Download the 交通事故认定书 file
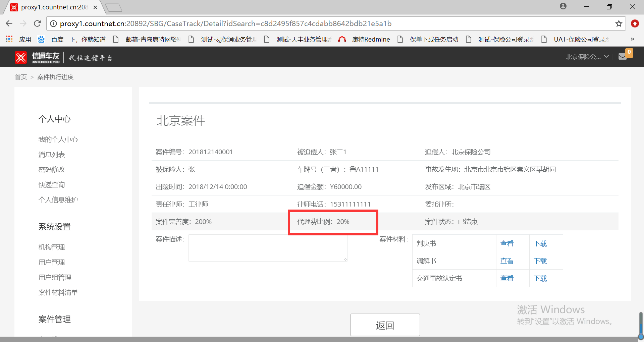 pyautogui.click(x=540, y=278)
